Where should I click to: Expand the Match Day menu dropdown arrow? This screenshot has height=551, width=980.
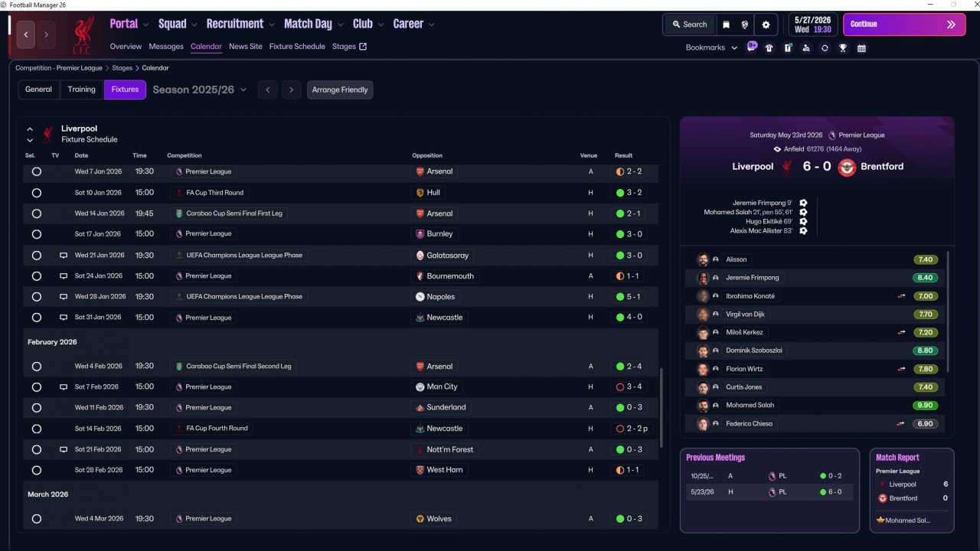[x=341, y=24]
